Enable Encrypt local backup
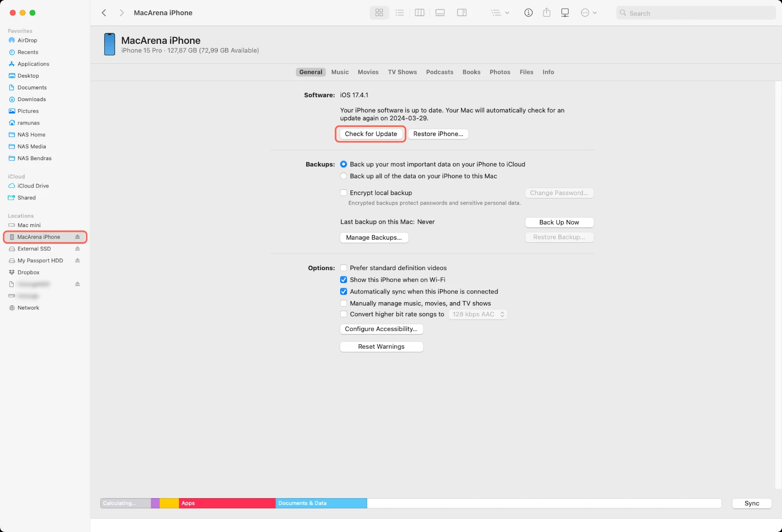The image size is (782, 532). (344, 193)
